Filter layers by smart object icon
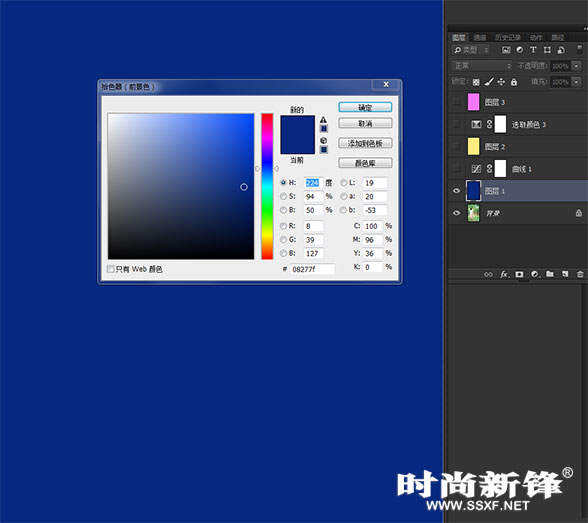588x523 pixels. [561, 50]
